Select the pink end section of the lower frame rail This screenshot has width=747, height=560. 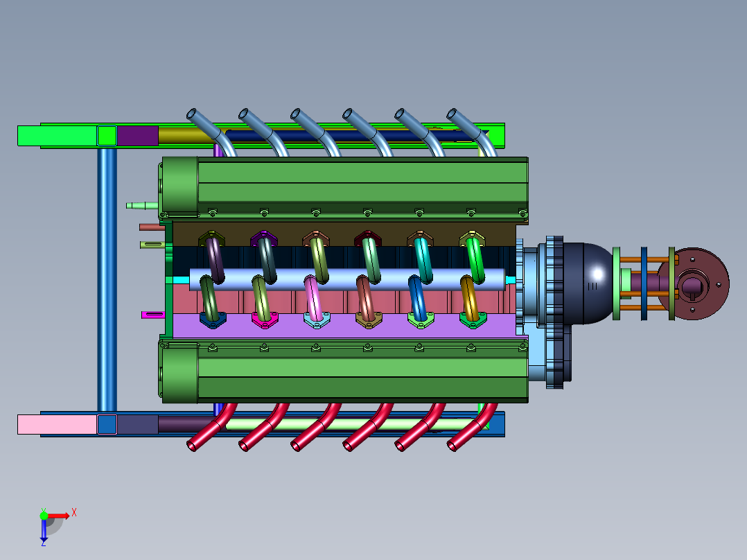point(57,424)
